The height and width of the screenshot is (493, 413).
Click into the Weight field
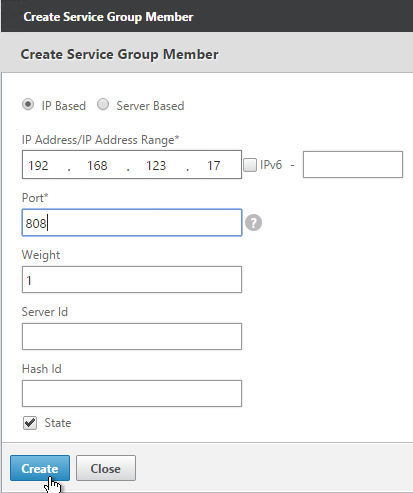[x=132, y=280]
